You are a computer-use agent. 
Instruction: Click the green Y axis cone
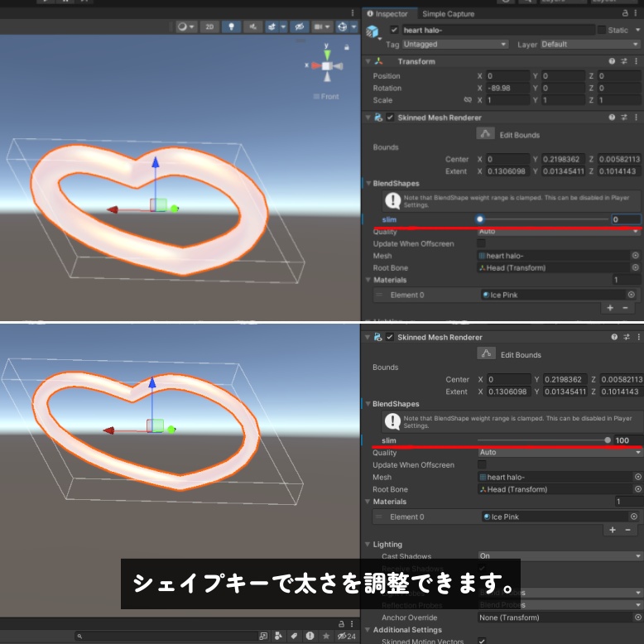[x=327, y=54]
